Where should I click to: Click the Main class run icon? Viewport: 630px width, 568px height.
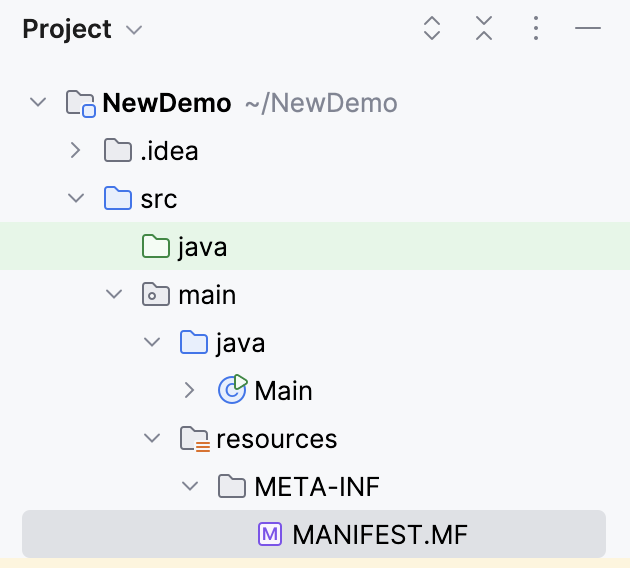232,390
